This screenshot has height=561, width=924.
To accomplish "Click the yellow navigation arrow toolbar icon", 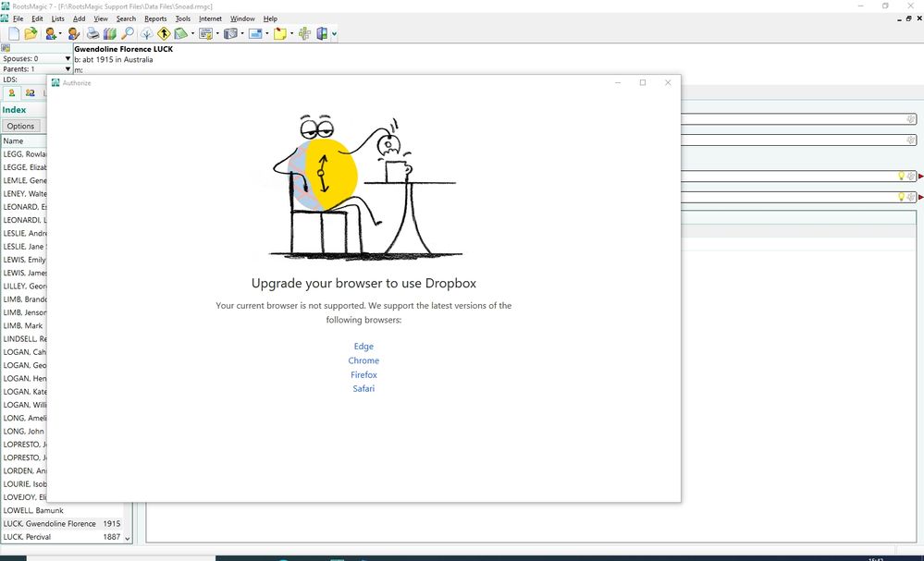I will coord(164,33).
